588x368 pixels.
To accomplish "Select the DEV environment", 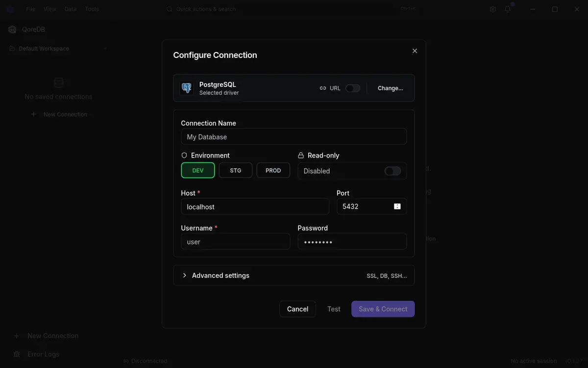I will (198, 171).
